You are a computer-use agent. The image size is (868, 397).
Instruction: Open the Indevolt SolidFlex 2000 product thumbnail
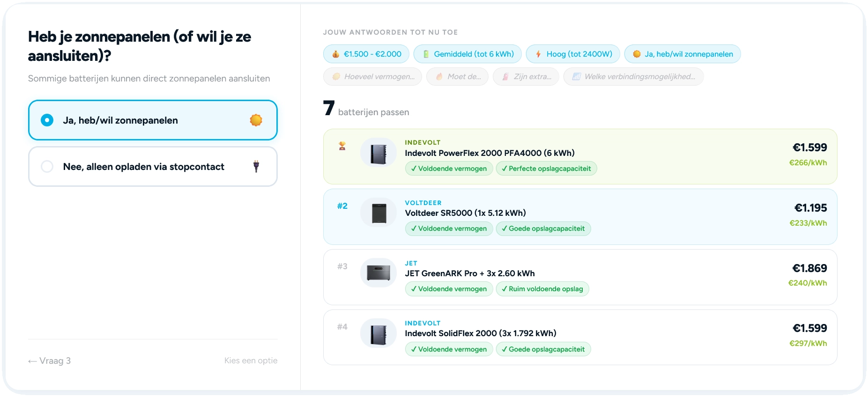point(378,333)
